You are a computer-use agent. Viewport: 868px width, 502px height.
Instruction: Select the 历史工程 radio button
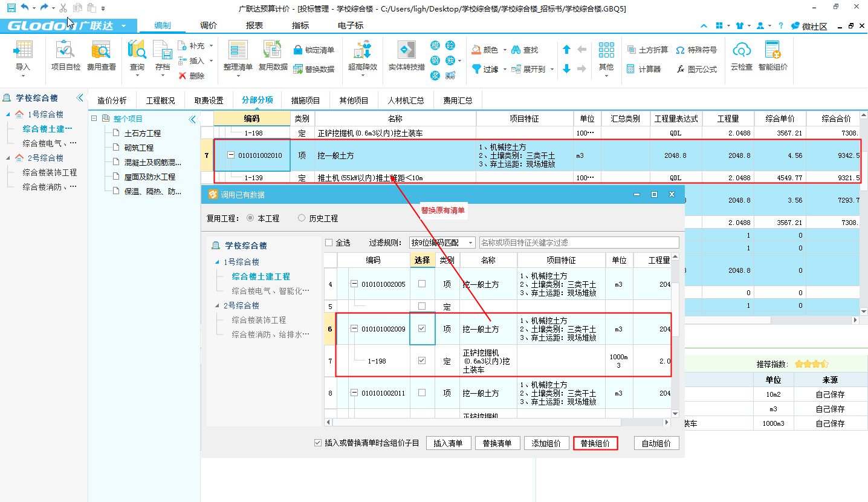pyautogui.click(x=302, y=218)
